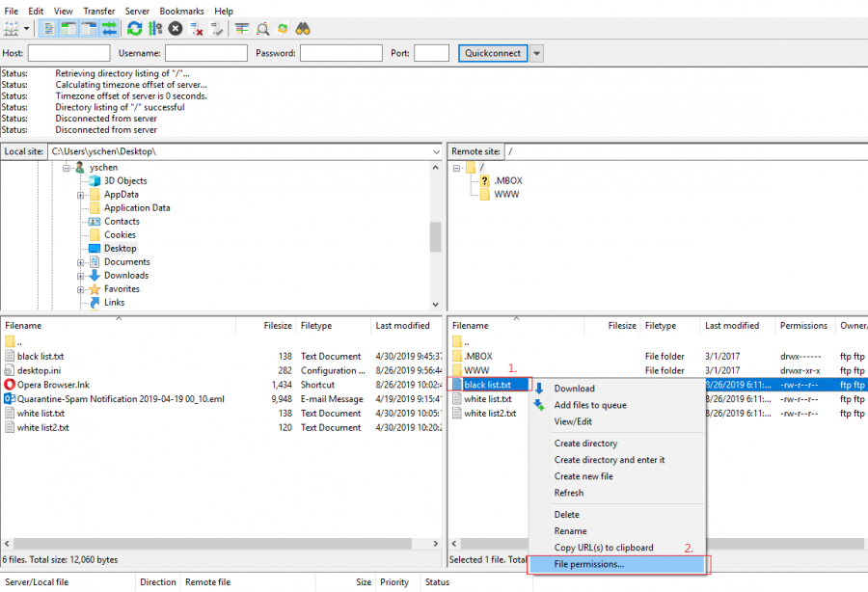Open the Transfer menu
The image size is (868, 592).
98,11
